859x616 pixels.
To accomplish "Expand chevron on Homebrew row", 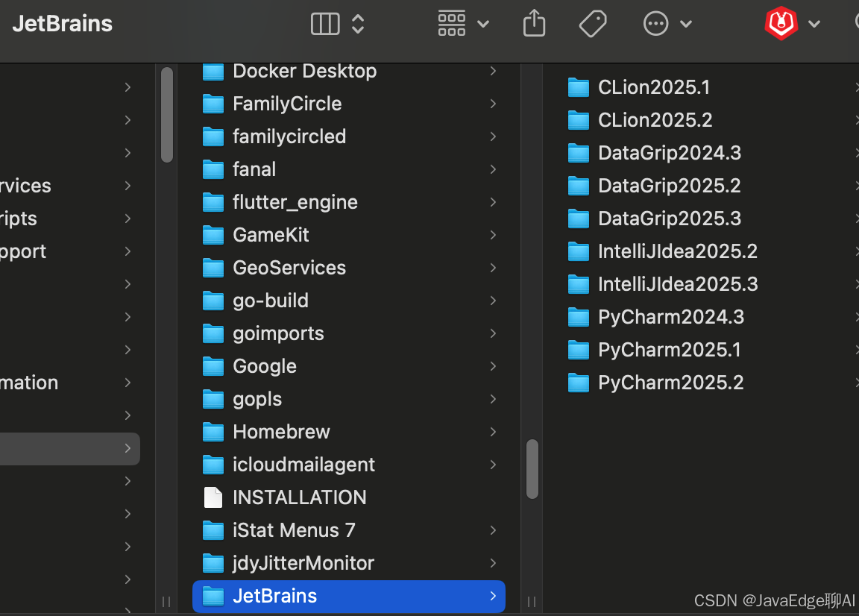I will [493, 433].
